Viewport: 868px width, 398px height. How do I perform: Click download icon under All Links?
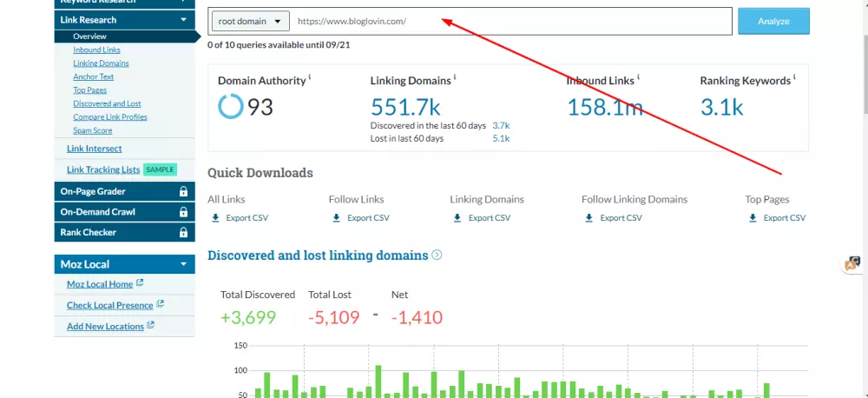tap(215, 218)
